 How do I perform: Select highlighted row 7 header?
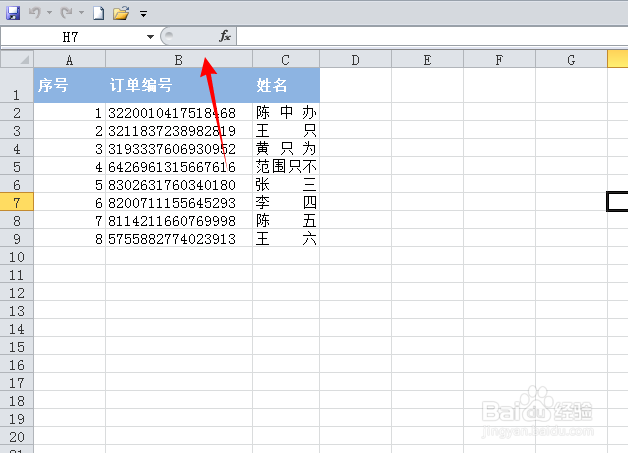pyautogui.click(x=17, y=203)
